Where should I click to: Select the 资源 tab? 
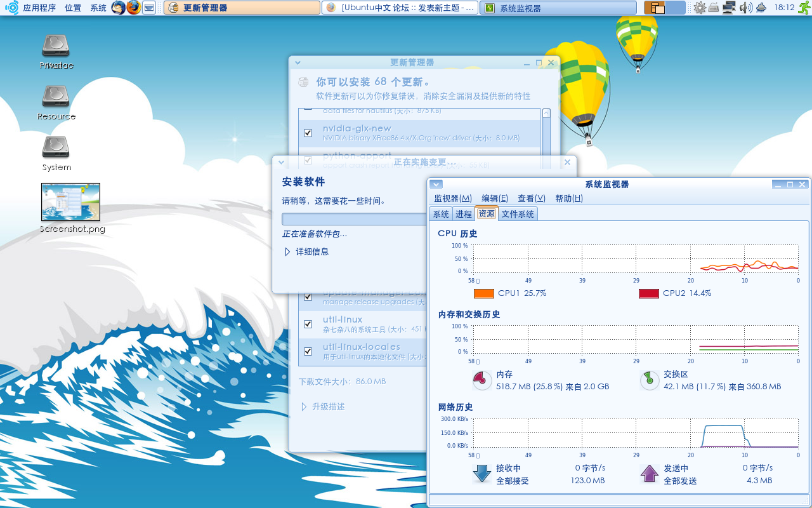click(x=487, y=213)
